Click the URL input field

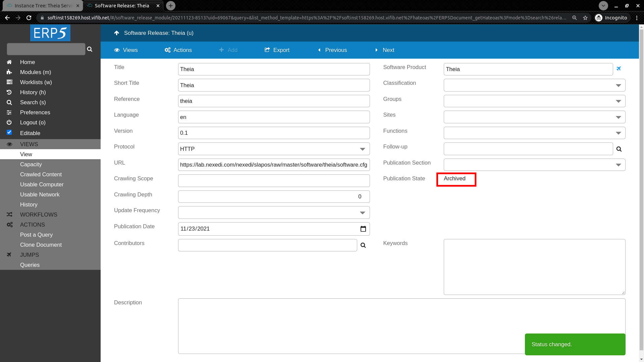(274, 165)
